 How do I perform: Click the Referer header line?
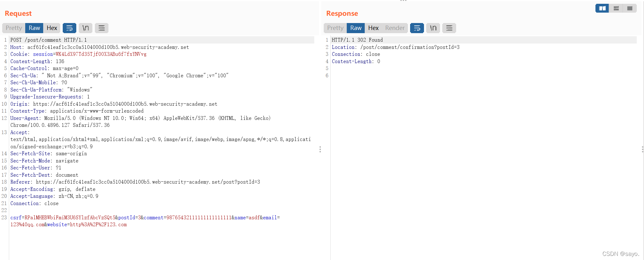pos(135,182)
